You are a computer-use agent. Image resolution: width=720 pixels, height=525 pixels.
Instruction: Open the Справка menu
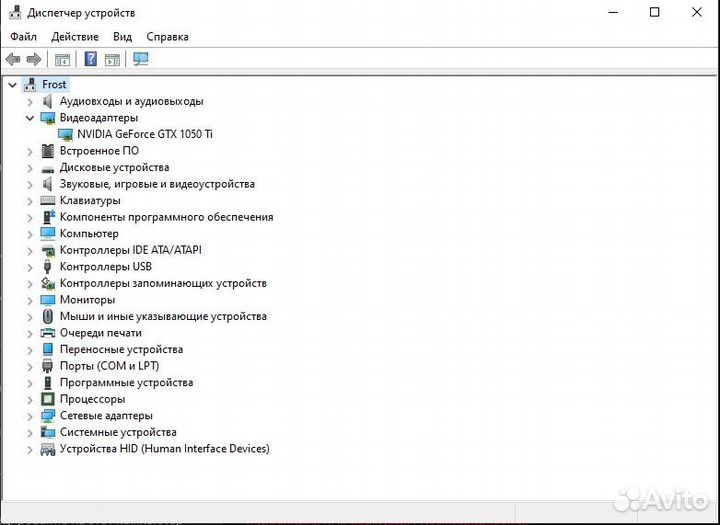point(167,37)
